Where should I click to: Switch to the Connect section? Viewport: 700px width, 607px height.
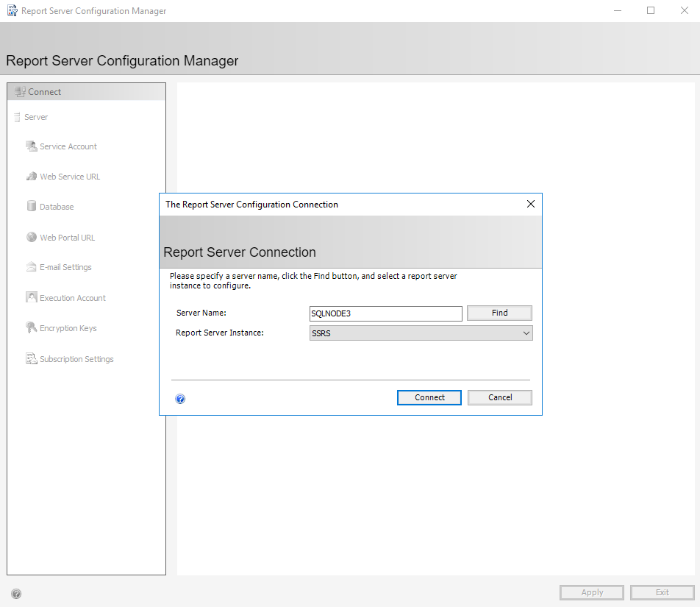pyautogui.click(x=44, y=91)
